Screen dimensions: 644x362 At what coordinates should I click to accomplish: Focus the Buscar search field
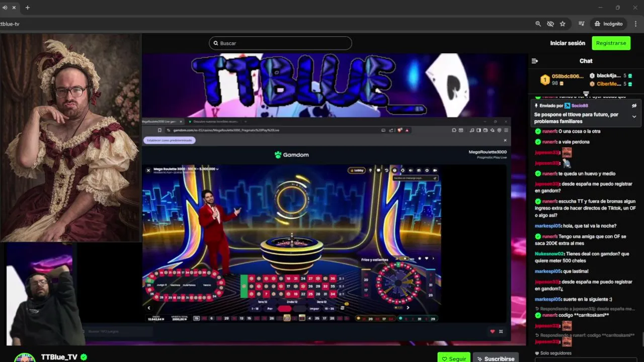point(280,43)
